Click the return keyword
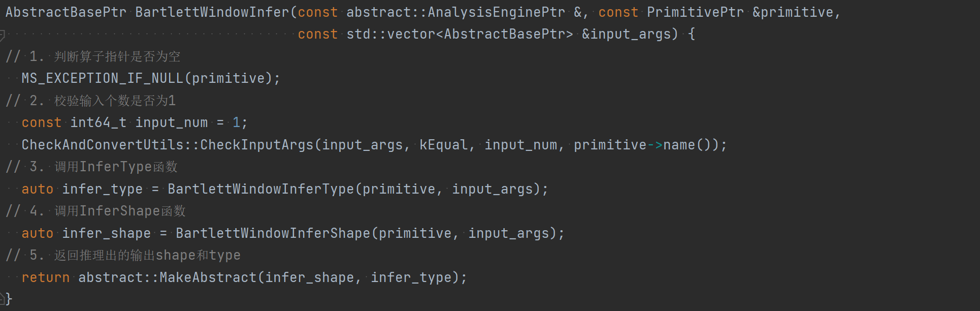This screenshot has width=980, height=311. [x=46, y=277]
